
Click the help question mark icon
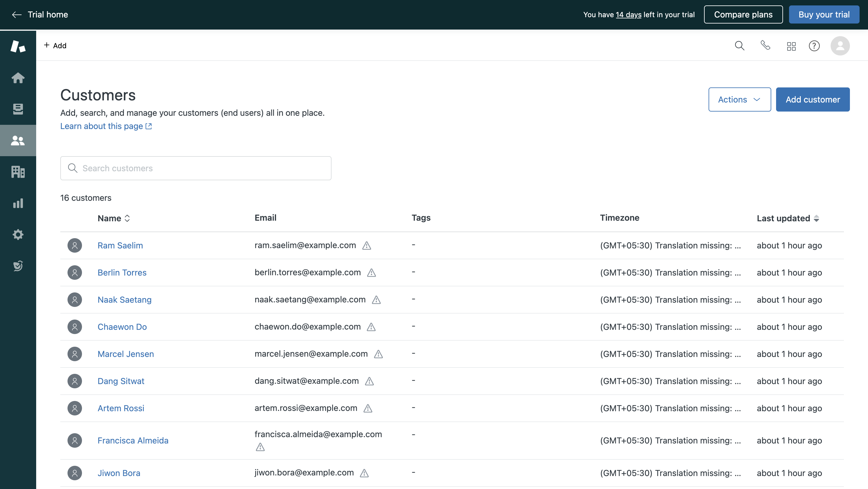coord(814,46)
